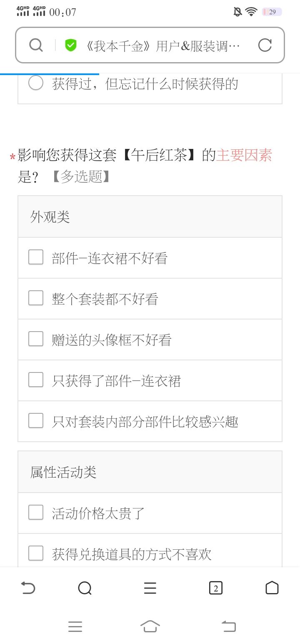This screenshot has height=644, width=300.
Task: Open the browser hamburger menu
Action: pos(150,588)
